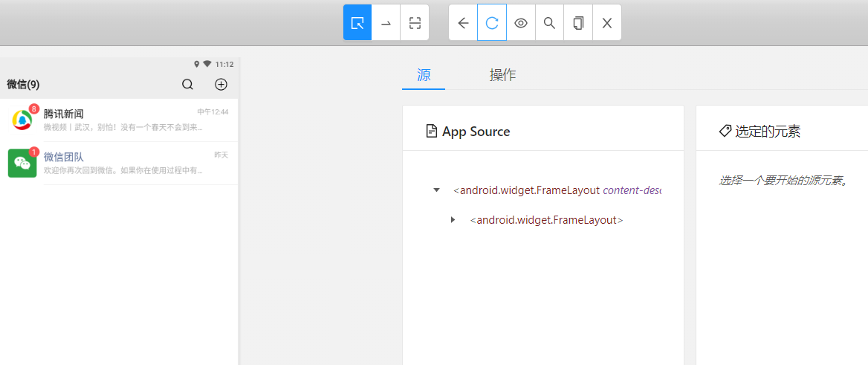The image size is (868, 365).
Task: Click the App Source heading
Action: (476, 132)
